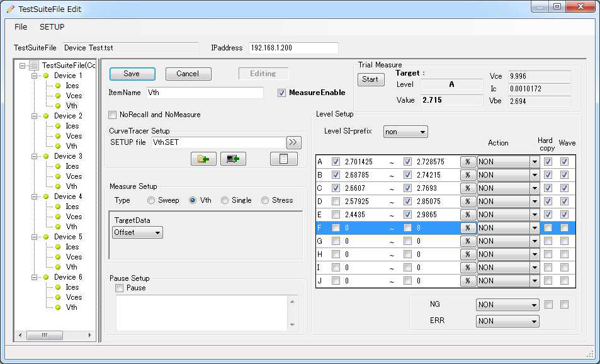Image resolution: width=600 pixels, height=364 pixels.
Task: Collapse the TestSuiteFile root node
Action: [22, 66]
